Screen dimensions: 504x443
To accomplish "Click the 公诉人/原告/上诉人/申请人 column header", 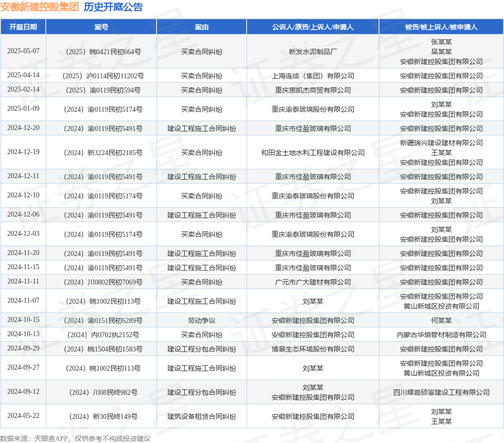I will pos(313,27).
